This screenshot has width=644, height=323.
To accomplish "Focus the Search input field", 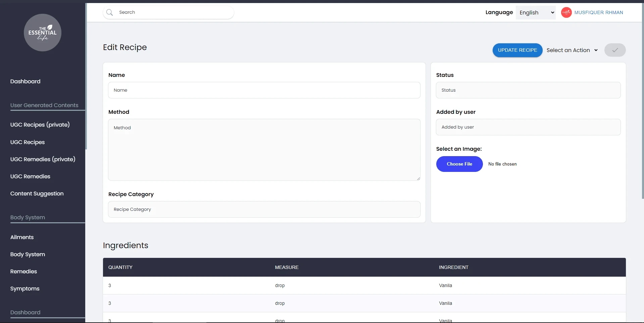I will pyautogui.click(x=168, y=12).
